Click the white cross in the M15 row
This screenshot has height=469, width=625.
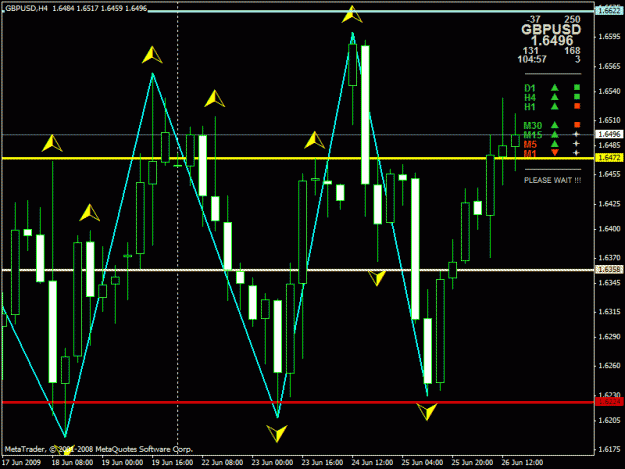576,134
